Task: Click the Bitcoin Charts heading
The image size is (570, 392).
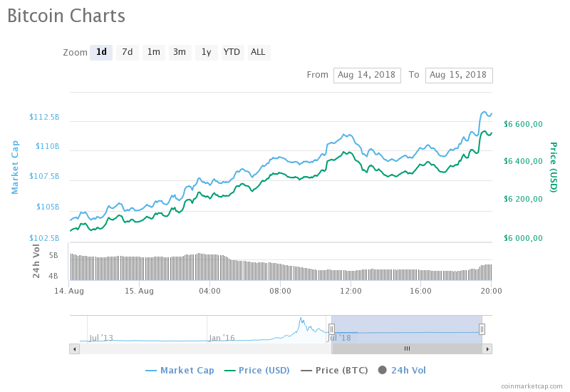Action: [x=66, y=16]
